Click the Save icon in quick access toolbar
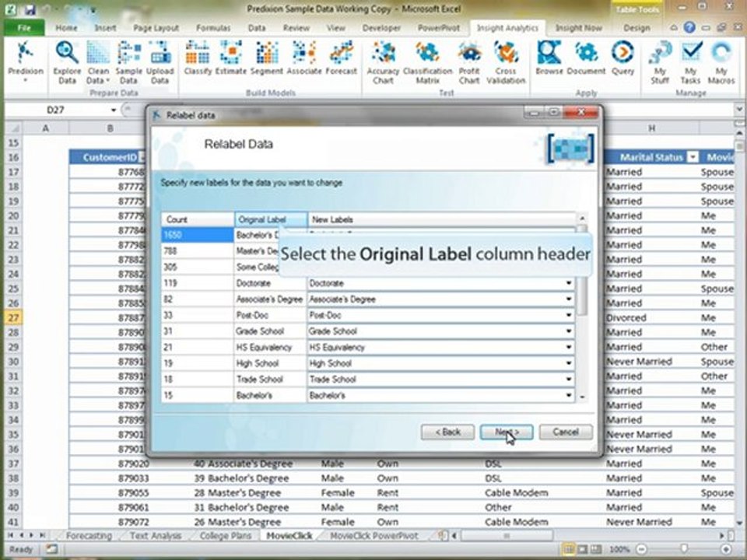Screen dimensions: 747x560 30,9
